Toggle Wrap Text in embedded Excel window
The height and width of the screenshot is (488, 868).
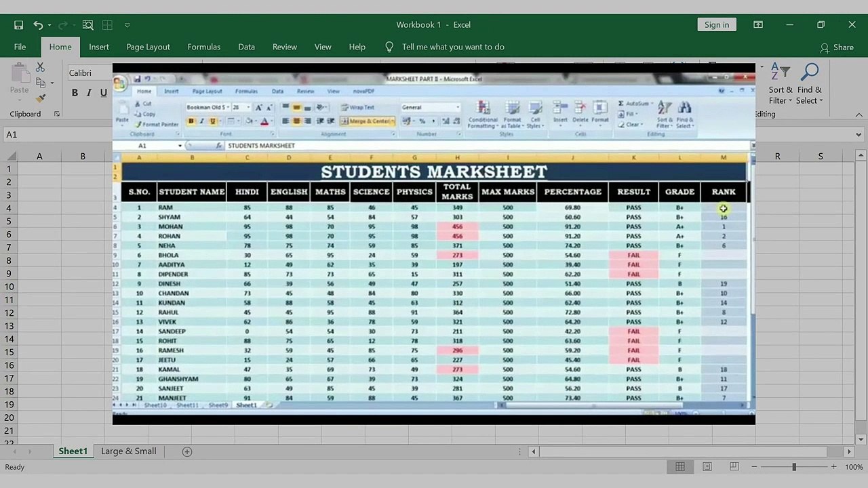357,107
